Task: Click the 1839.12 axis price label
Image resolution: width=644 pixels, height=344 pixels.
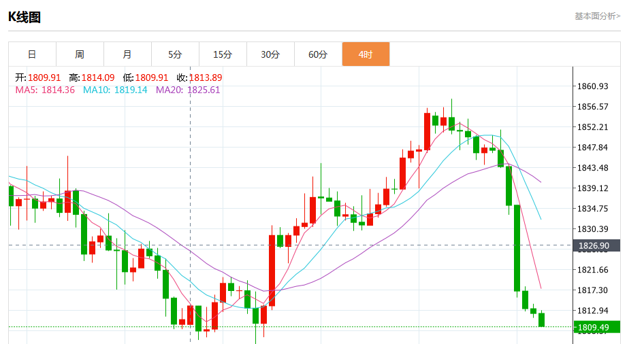Action: 593,188
